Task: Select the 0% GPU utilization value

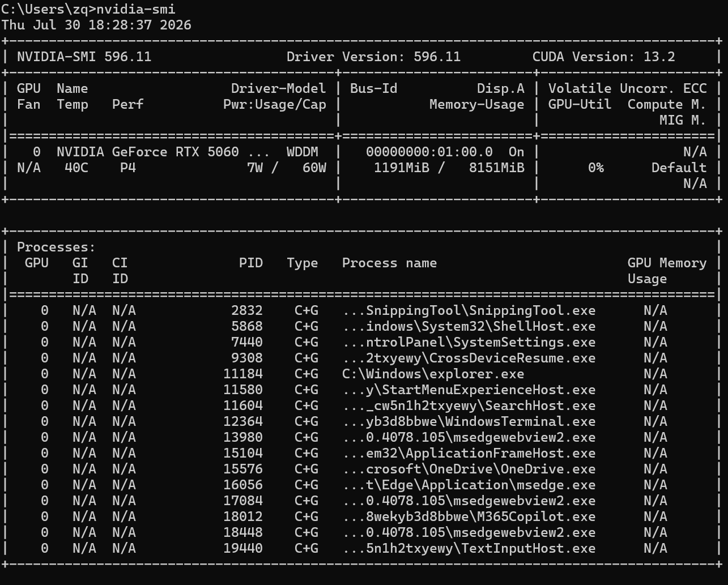Action: pyautogui.click(x=596, y=168)
